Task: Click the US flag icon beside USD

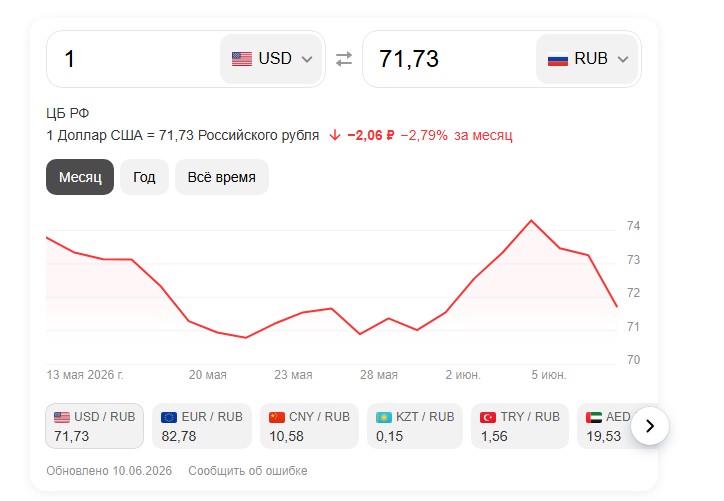Action: pos(241,59)
